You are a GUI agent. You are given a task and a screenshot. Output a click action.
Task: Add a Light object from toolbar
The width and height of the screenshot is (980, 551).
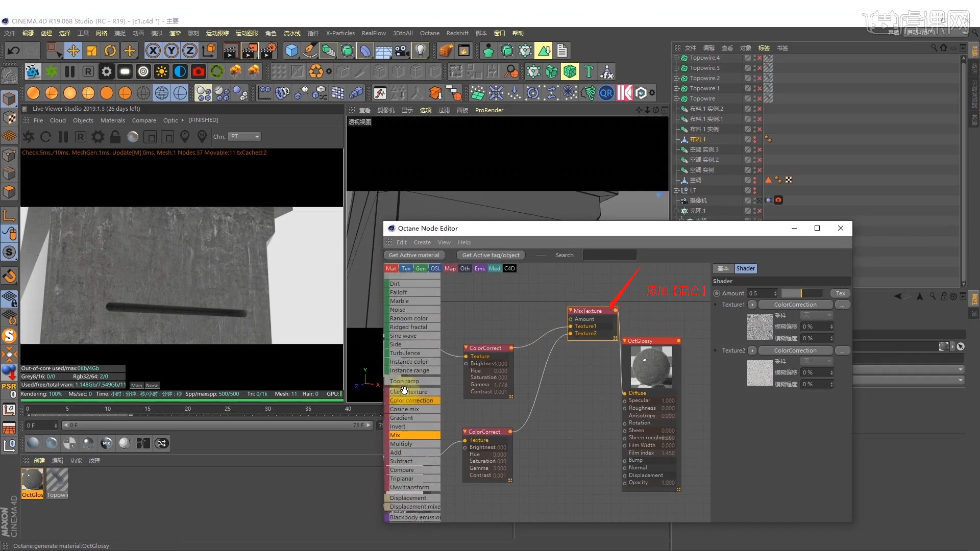click(x=420, y=51)
